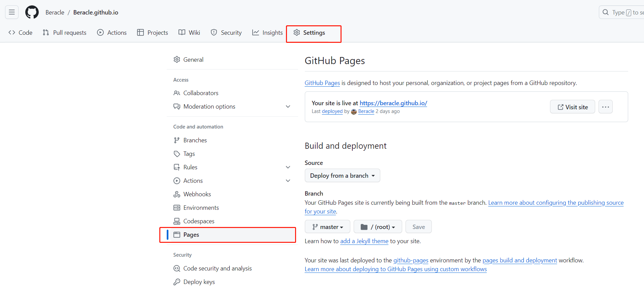Image resolution: width=644 pixels, height=287 pixels.
Task: Click the people icon beside Collaborators
Action: tap(177, 93)
